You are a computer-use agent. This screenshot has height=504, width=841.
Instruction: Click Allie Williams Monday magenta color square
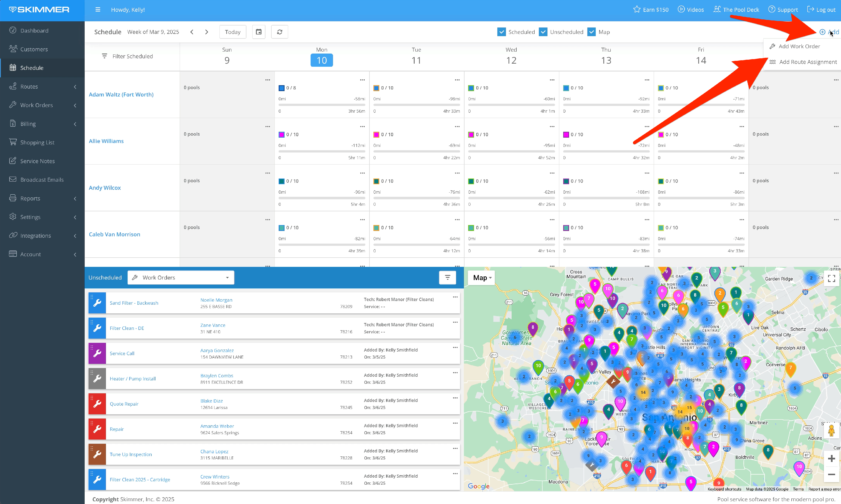click(x=281, y=135)
